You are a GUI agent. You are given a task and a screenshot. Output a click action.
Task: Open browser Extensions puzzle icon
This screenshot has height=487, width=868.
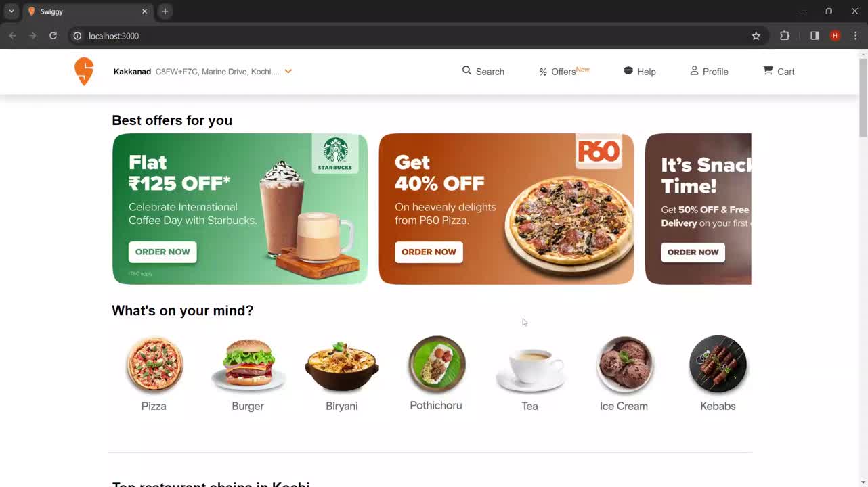point(785,36)
